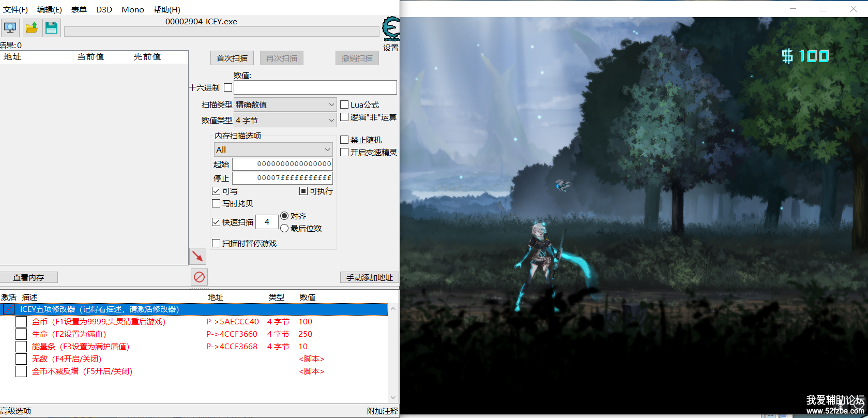This screenshot has height=418, width=868.
Task: Toggle the 逻辑"非"运算 checkbox
Action: click(x=344, y=117)
